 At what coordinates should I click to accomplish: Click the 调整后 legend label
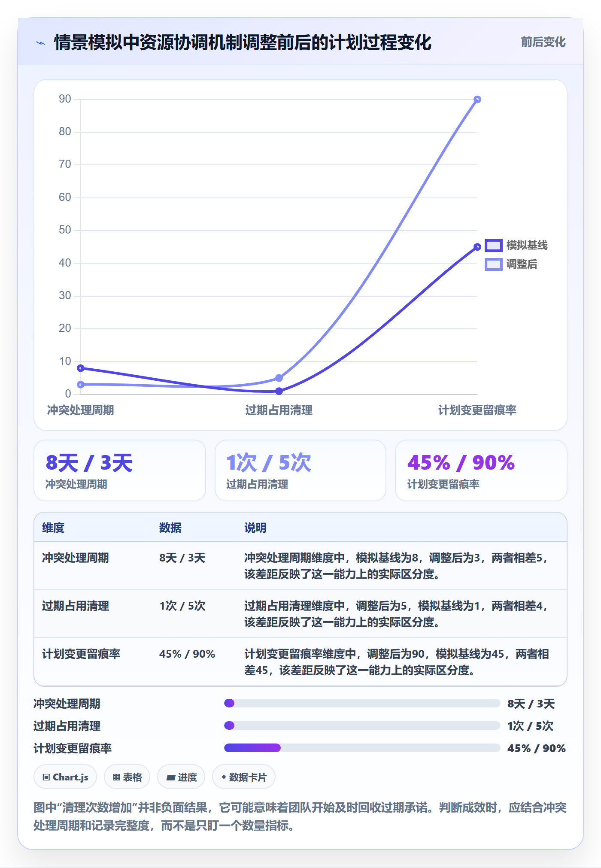[522, 264]
